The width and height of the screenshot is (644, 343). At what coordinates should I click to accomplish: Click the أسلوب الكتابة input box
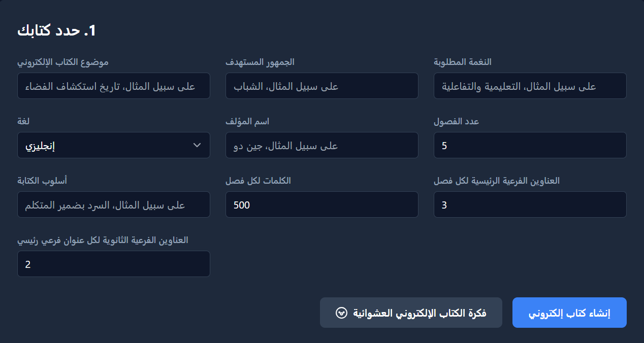[113, 204]
